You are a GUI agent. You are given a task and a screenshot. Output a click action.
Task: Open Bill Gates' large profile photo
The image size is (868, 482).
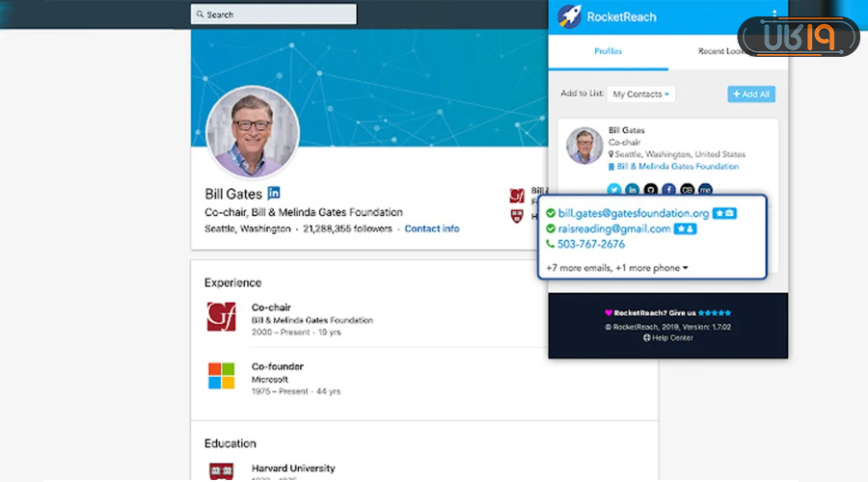[x=253, y=132]
